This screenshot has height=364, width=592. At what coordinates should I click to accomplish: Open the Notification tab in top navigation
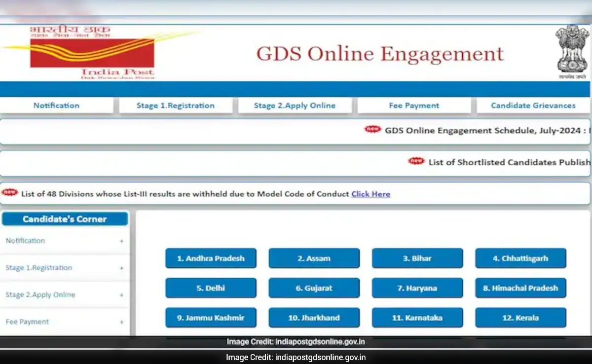click(x=56, y=106)
